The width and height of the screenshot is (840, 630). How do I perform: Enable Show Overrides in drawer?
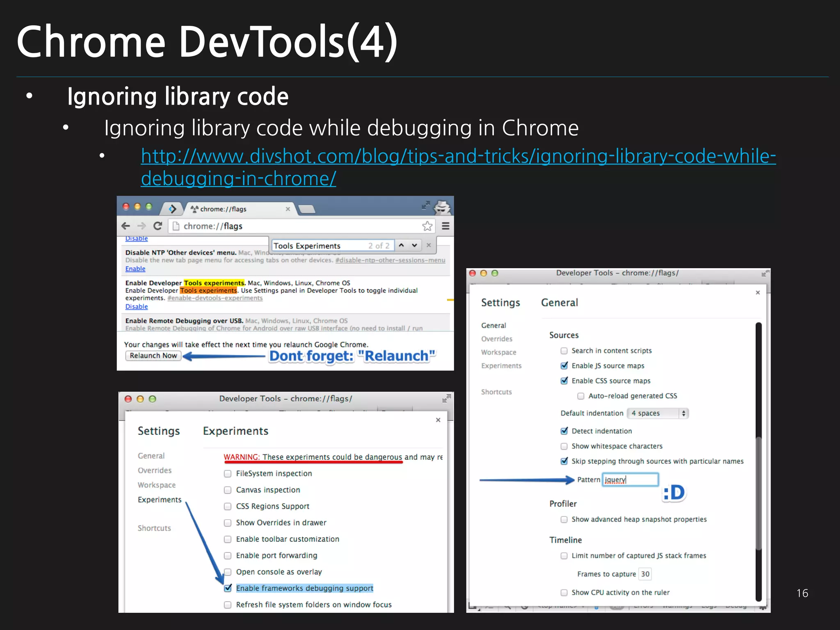[x=228, y=523]
